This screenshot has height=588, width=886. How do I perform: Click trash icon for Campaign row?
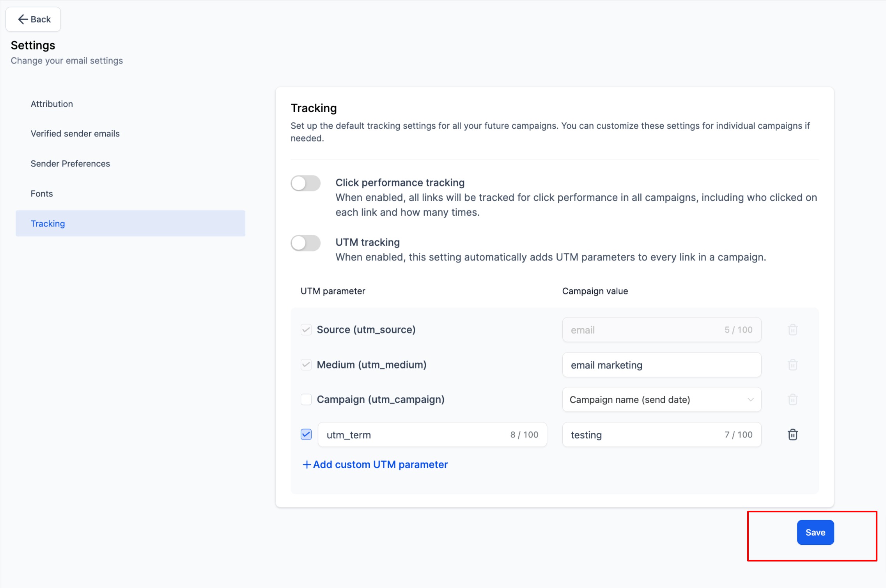coord(792,399)
